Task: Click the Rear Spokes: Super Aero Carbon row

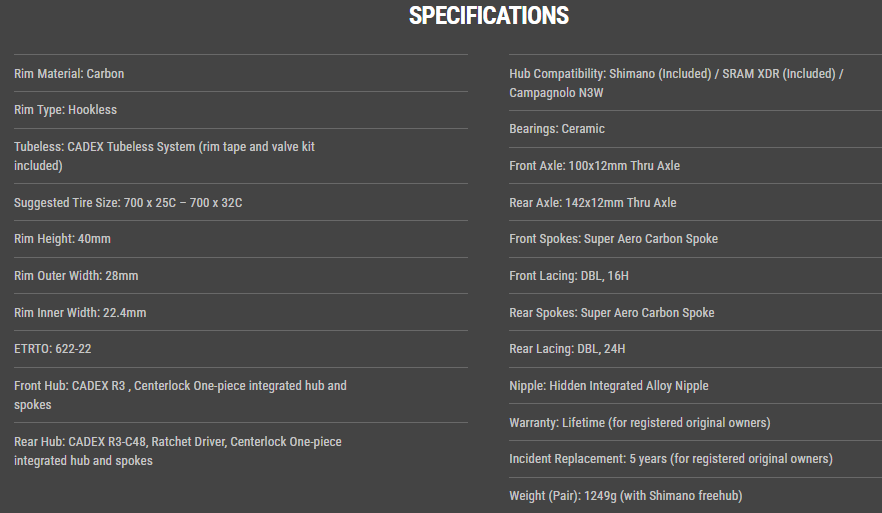Action: click(612, 313)
